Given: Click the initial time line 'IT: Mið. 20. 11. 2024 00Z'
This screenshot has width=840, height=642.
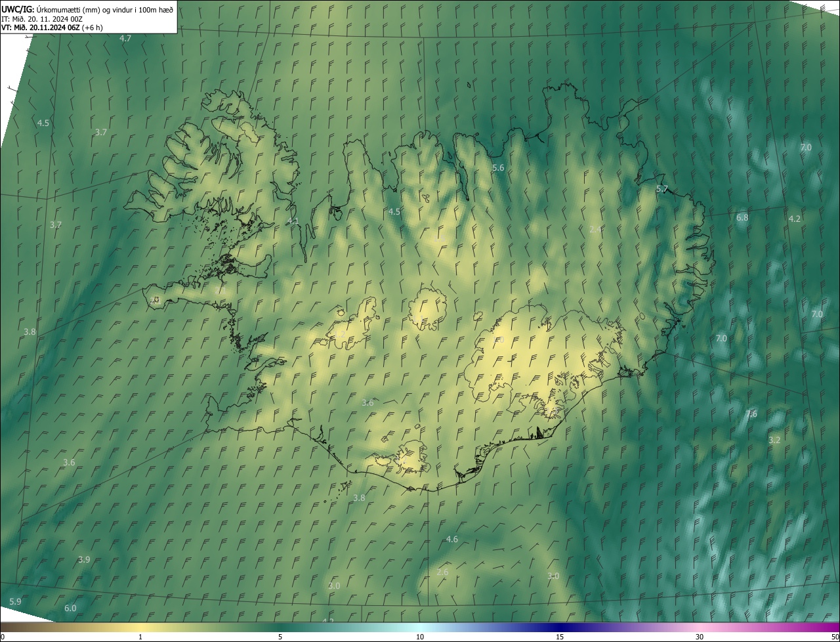Looking at the screenshot, I should click(x=42, y=19).
